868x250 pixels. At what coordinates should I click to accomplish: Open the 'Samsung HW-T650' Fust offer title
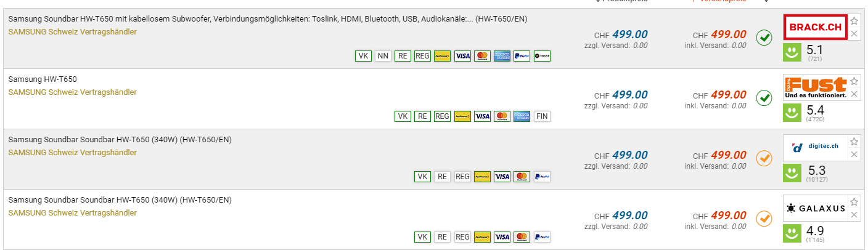[43, 79]
